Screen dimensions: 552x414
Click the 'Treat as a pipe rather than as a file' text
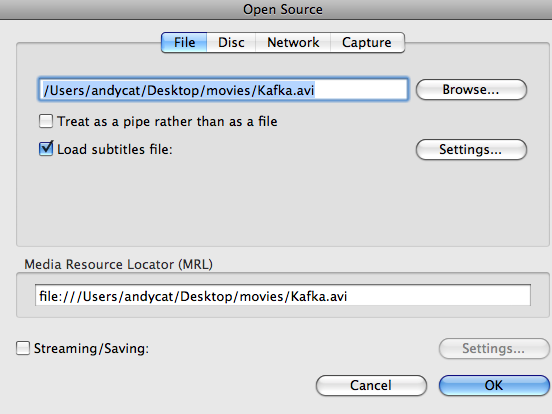click(x=167, y=121)
